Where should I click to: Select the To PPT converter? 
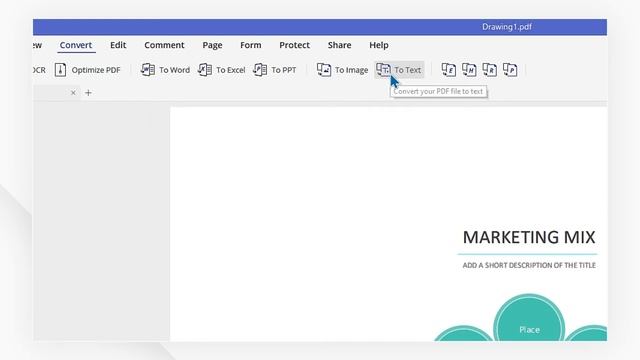point(275,70)
